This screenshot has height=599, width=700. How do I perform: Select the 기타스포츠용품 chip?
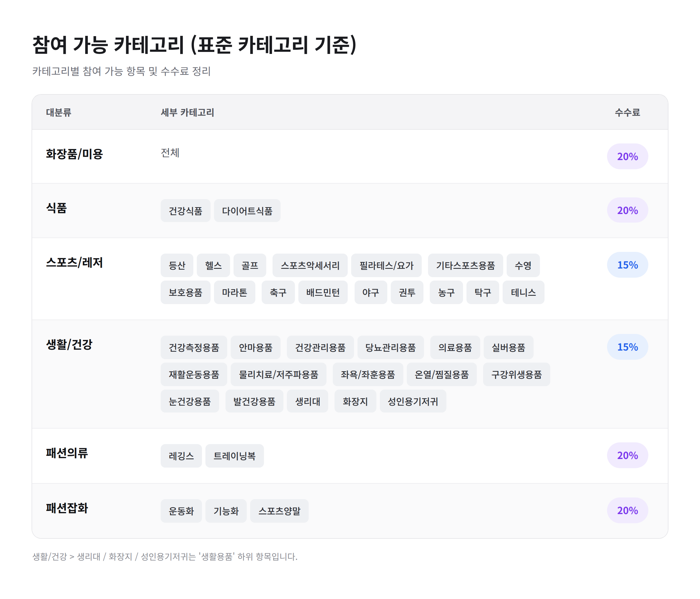(x=465, y=266)
